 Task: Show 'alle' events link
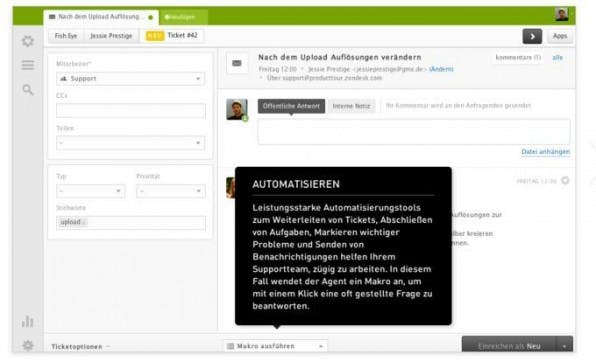(557, 58)
